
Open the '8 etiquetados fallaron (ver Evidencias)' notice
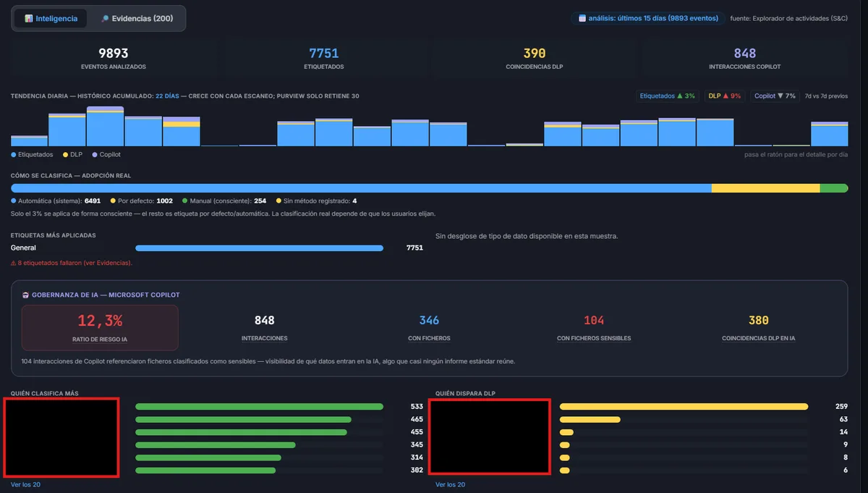(72, 263)
